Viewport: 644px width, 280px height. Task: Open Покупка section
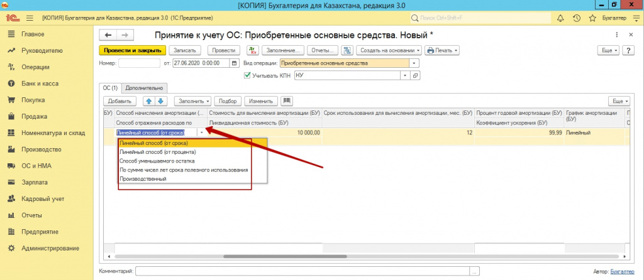[x=33, y=100]
